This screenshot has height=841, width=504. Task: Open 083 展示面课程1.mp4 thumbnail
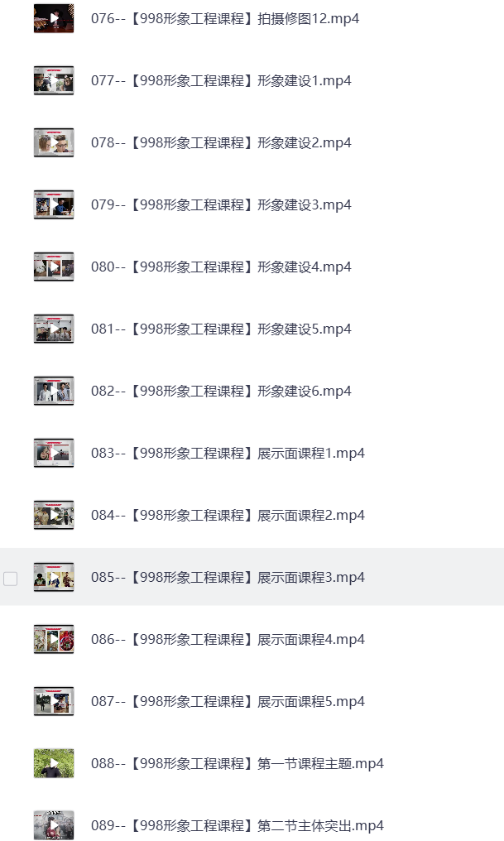(54, 454)
